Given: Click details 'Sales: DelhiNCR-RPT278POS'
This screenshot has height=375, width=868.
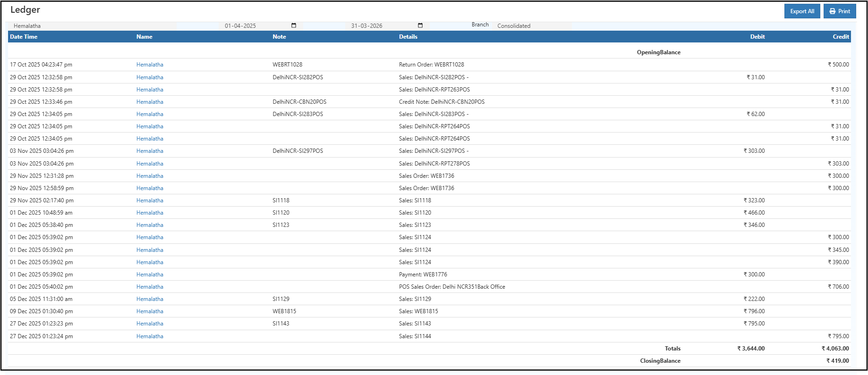Looking at the screenshot, I should 434,164.
